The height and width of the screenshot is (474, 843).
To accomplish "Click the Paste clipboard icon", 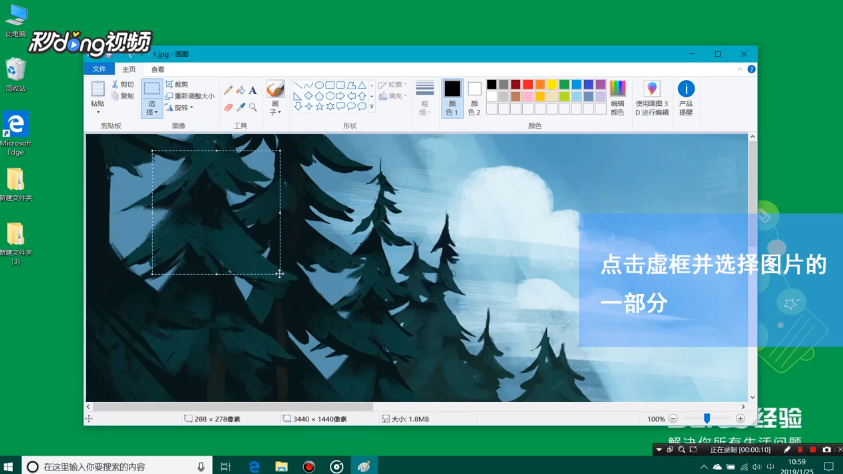I will click(x=98, y=89).
